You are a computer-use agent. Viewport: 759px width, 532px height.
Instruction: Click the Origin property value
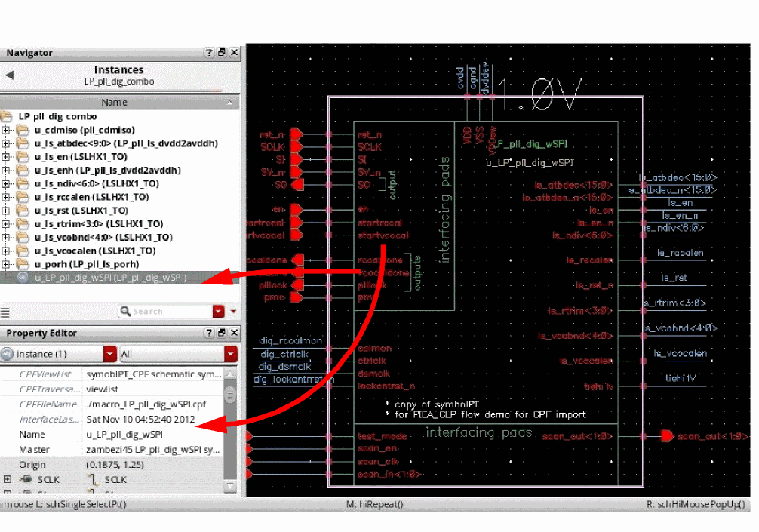click(115, 465)
